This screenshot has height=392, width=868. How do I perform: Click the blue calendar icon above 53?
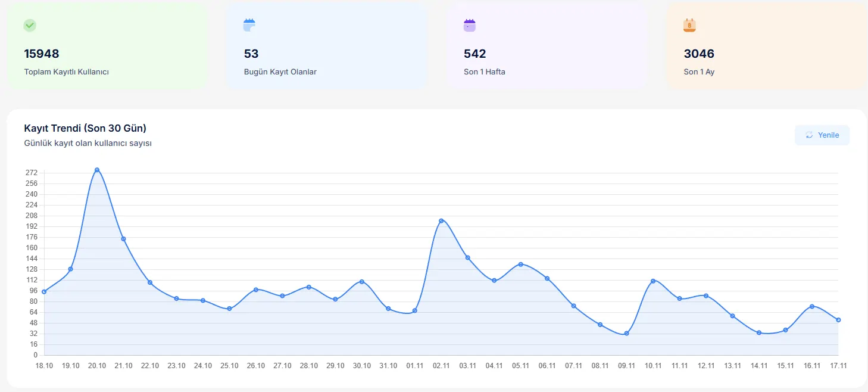click(x=249, y=26)
